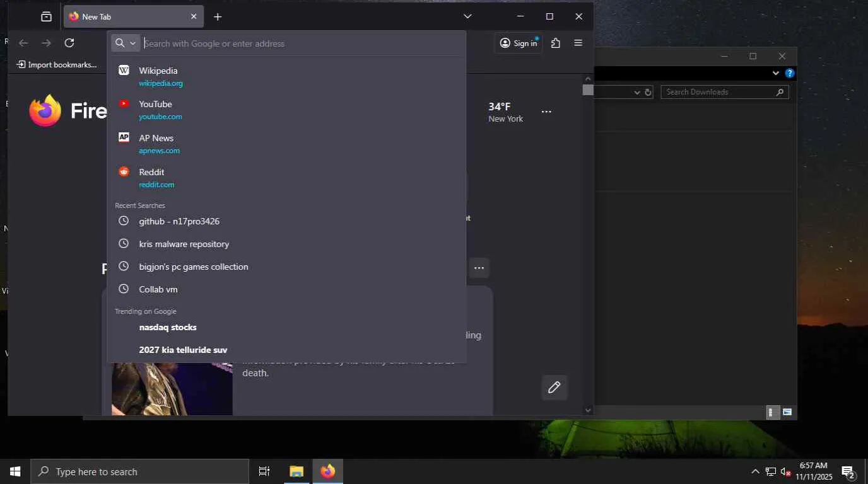Choose recent search 'bigjon's pc games collection'
The image size is (868, 484).
286,267
